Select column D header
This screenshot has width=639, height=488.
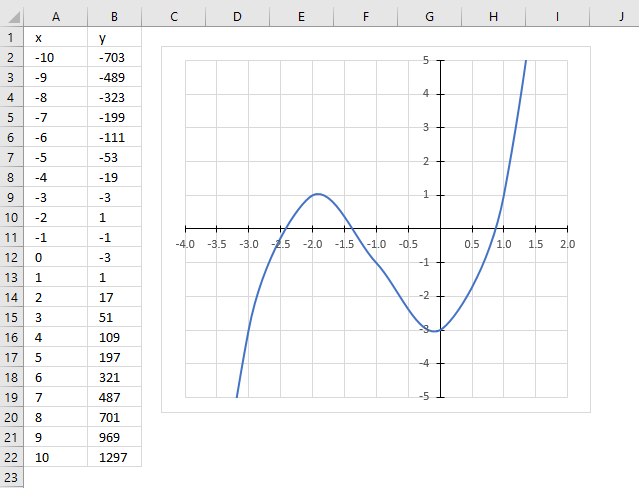(x=237, y=17)
